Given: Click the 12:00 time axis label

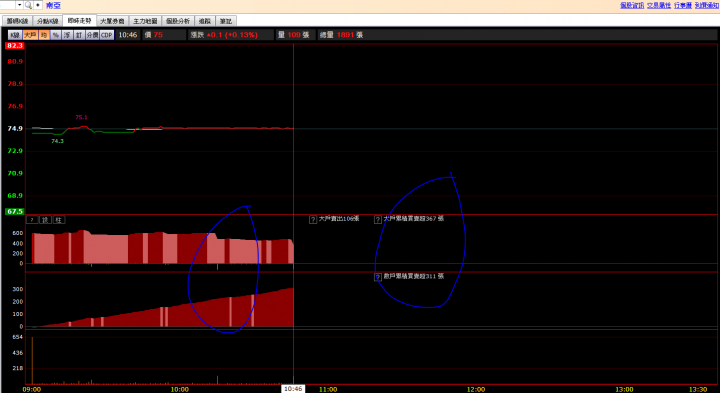Looking at the screenshot, I should [x=476, y=389].
